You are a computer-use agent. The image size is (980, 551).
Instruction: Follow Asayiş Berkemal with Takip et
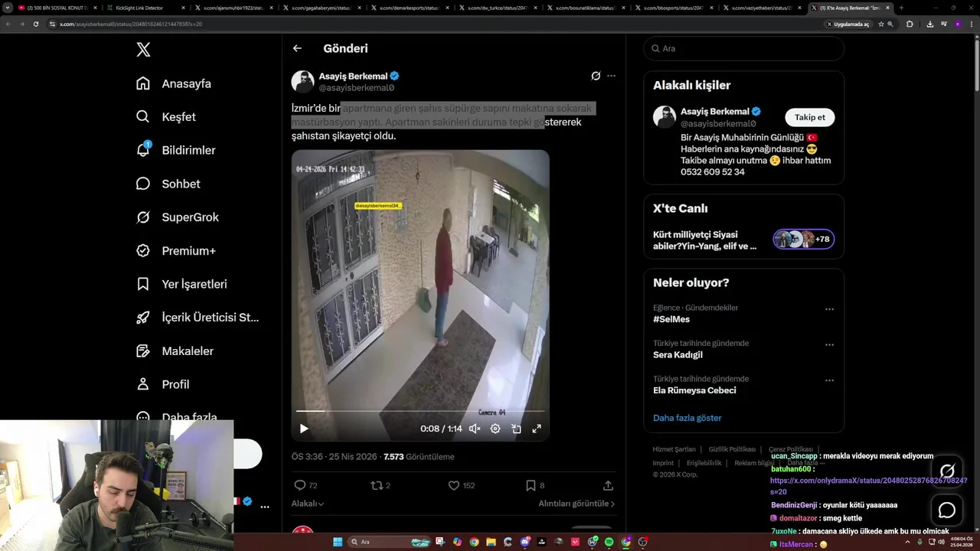pos(809,117)
